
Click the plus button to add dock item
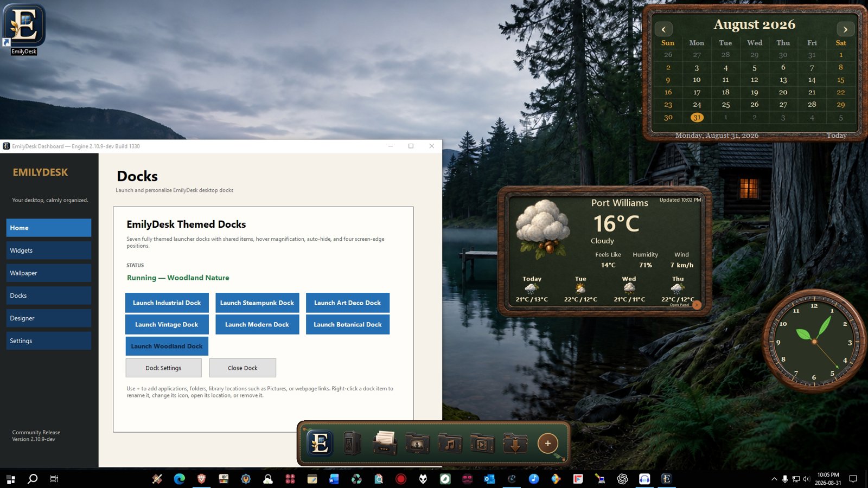[548, 444]
